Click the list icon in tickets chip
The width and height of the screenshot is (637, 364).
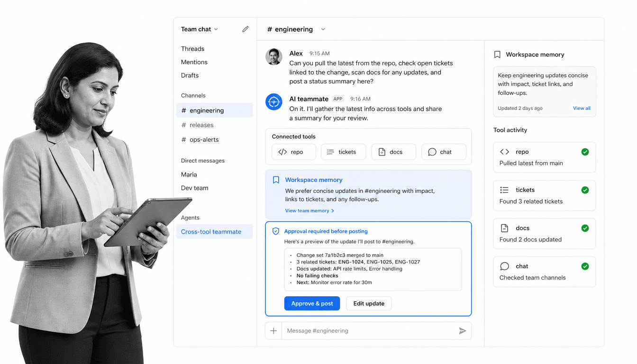point(331,152)
